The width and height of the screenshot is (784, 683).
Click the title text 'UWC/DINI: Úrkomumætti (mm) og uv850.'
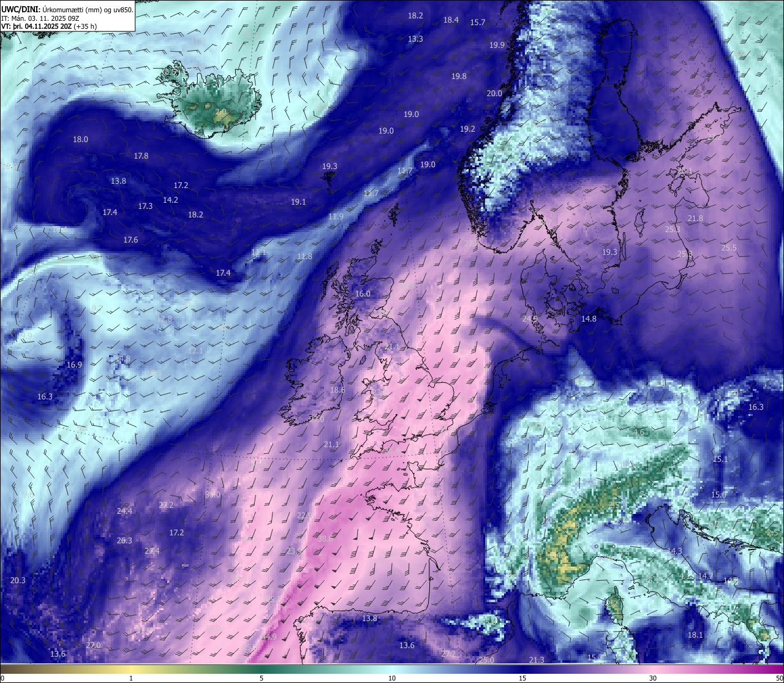click(67, 10)
